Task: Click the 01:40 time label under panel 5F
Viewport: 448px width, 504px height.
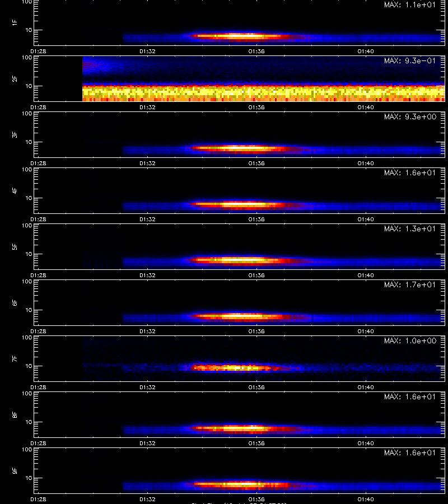Action: 366,275
